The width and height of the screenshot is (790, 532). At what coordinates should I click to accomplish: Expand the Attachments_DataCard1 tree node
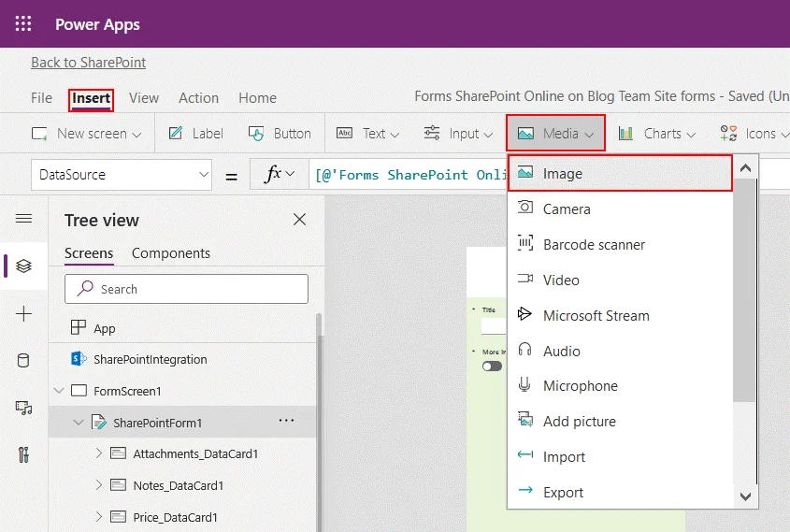click(x=99, y=453)
